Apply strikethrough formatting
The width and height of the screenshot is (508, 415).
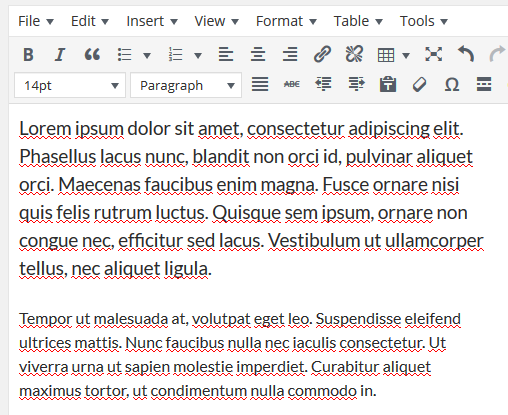click(x=292, y=84)
